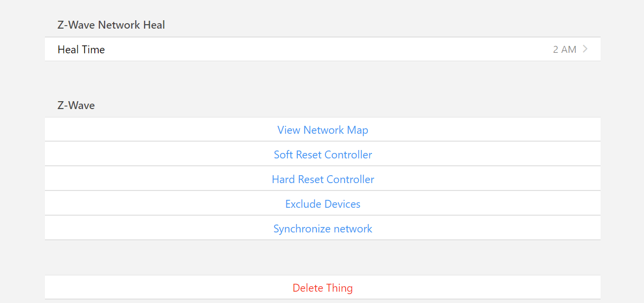644x303 pixels.
Task: Perform a soft reset of the controller
Action: (x=322, y=154)
